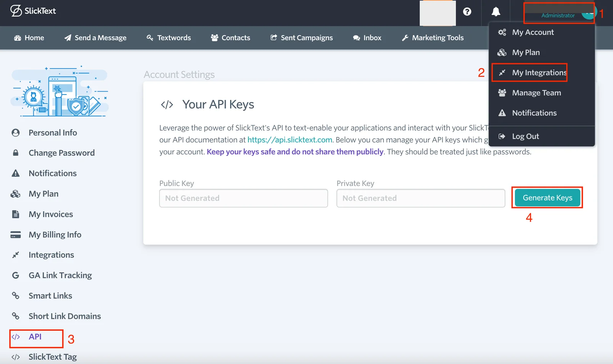Click the cubes icon beside My Plan in dropdown
The image size is (613, 364).
coord(502,52)
